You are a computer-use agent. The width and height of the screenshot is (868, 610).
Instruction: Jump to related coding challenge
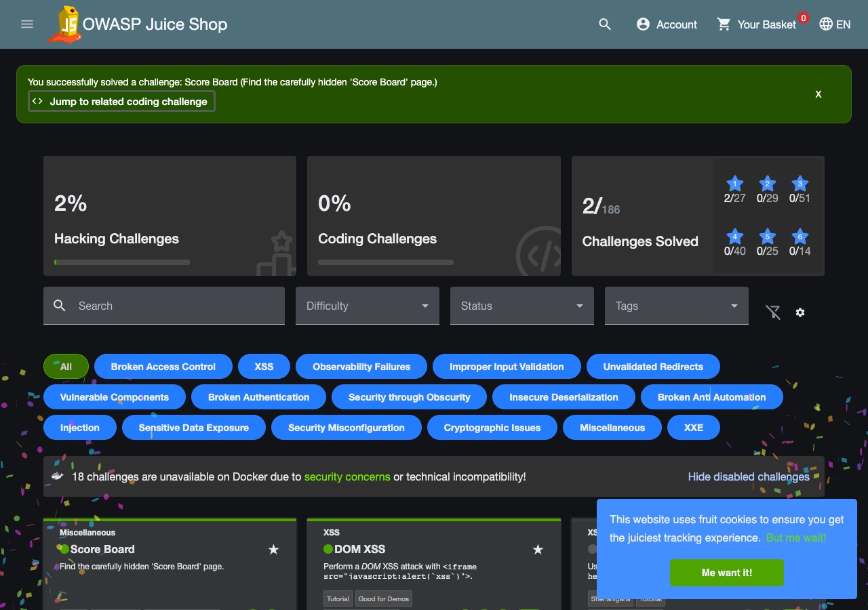(122, 102)
